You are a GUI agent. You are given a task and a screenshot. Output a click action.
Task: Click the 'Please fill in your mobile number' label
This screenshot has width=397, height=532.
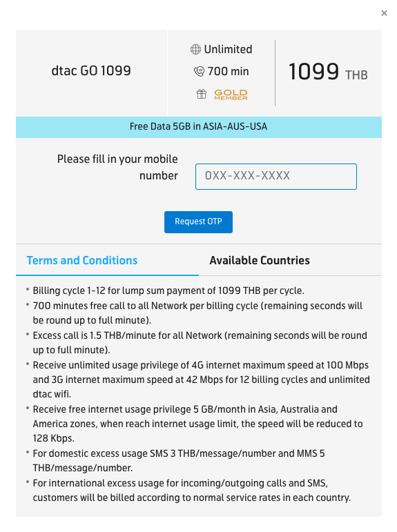(117, 167)
